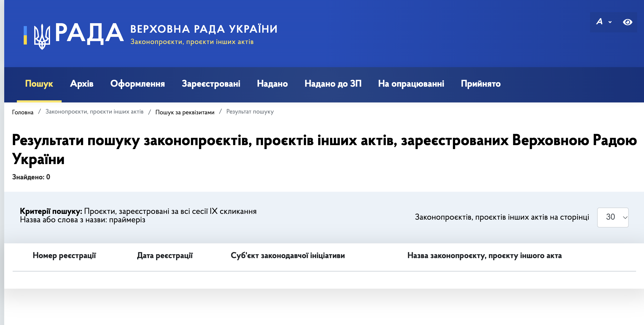The width and height of the screenshot is (644, 325).
Task: Go to Пошук за реквізитами breadcrumb
Action: point(185,112)
